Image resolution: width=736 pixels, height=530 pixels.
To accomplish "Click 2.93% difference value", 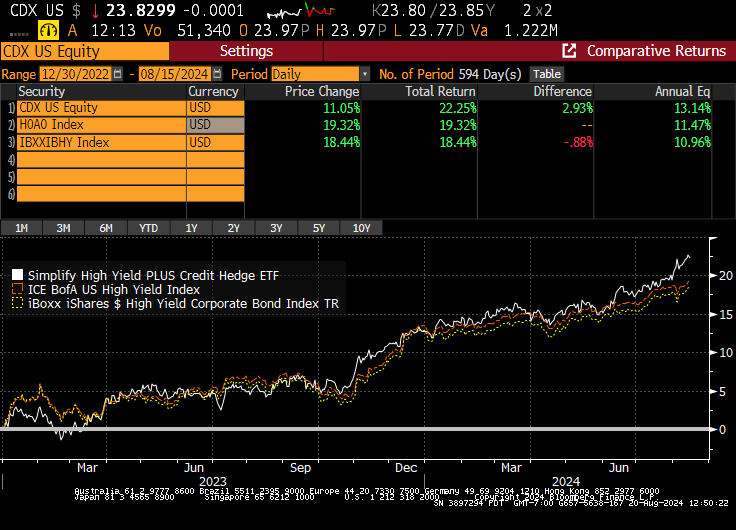I will pos(578,108).
